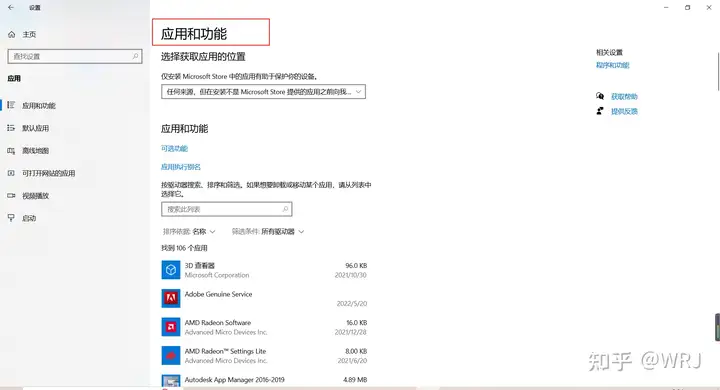
Task: Select Autodesk App Manager 2016-2019 entry
Action: (x=235, y=379)
